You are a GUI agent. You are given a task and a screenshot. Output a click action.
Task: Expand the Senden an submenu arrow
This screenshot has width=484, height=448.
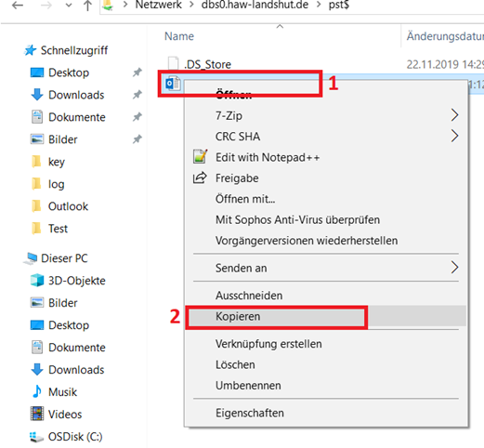click(x=454, y=268)
